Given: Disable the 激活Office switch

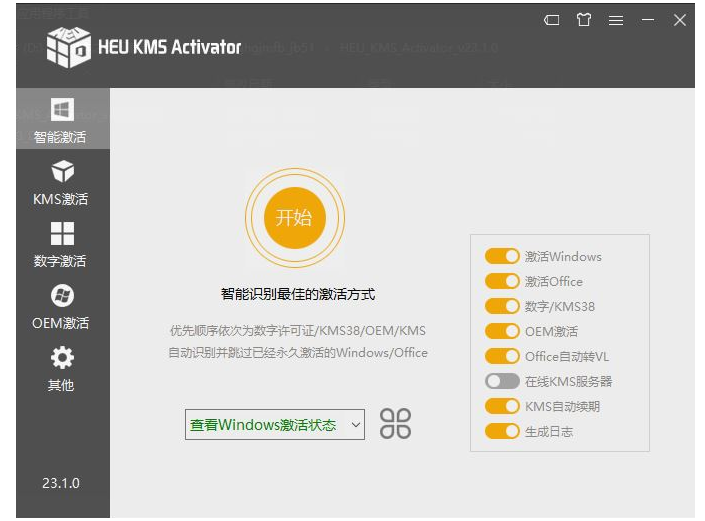Looking at the screenshot, I should coord(502,282).
